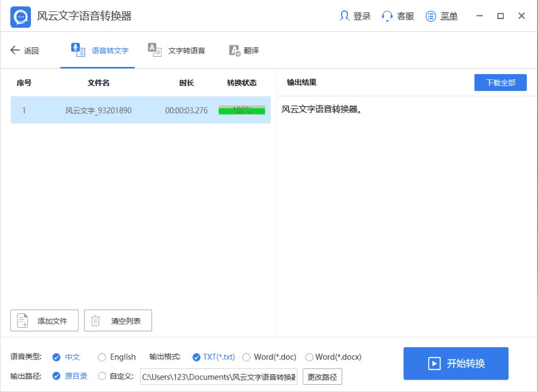Click the back arrow icon

coord(15,50)
